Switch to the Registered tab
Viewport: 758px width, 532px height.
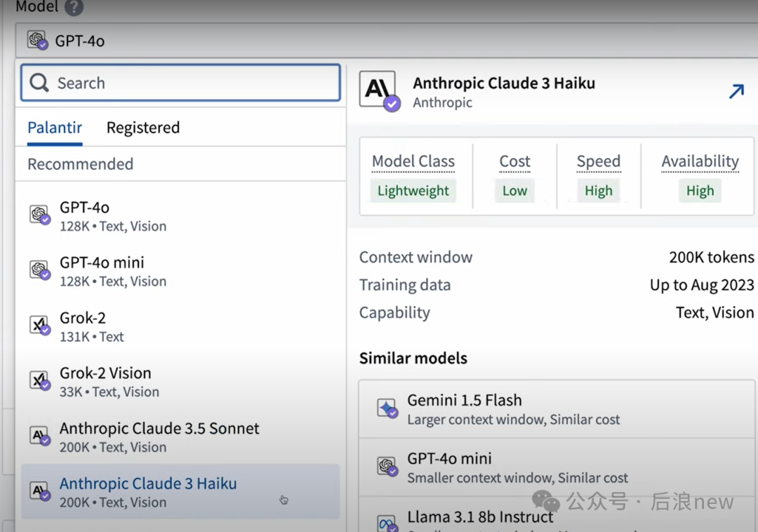pos(142,128)
